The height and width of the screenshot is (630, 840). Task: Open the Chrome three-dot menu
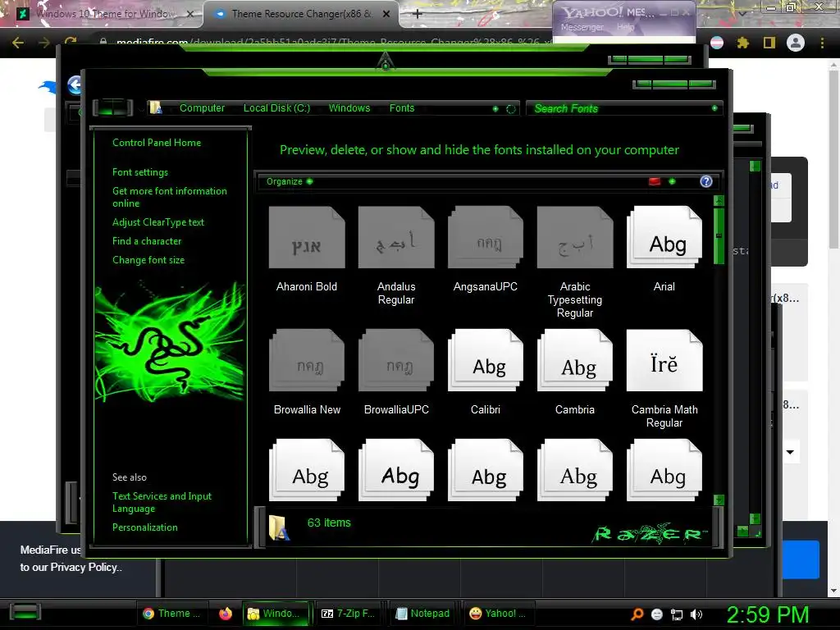822,43
